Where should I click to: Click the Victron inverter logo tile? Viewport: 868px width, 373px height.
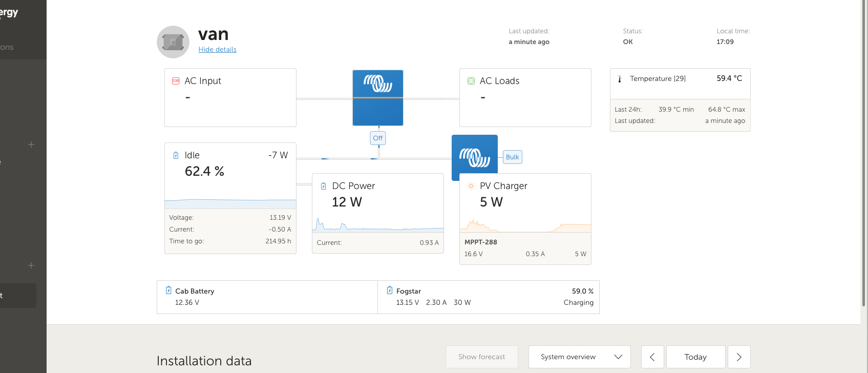click(x=378, y=98)
